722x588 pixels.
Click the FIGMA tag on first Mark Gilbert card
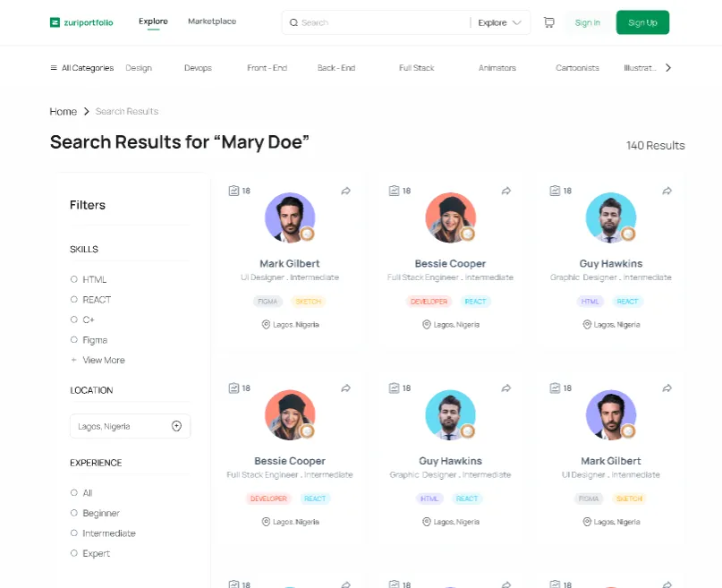click(x=268, y=302)
